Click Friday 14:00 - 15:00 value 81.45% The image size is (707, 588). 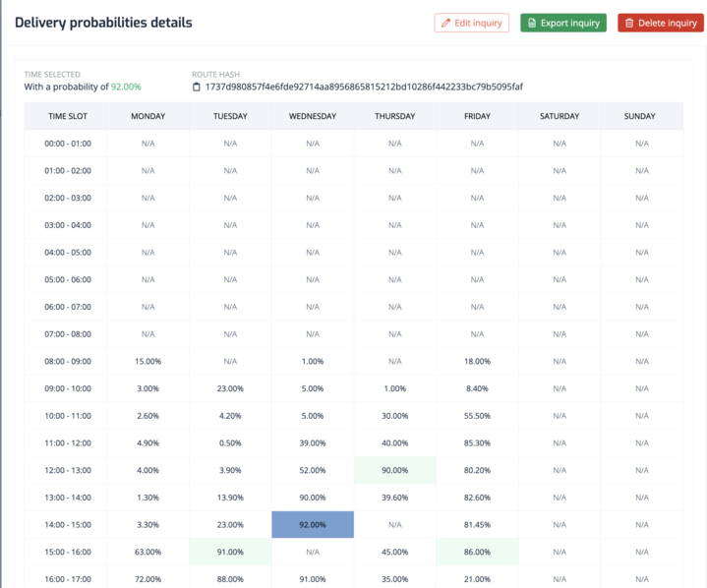(477, 525)
